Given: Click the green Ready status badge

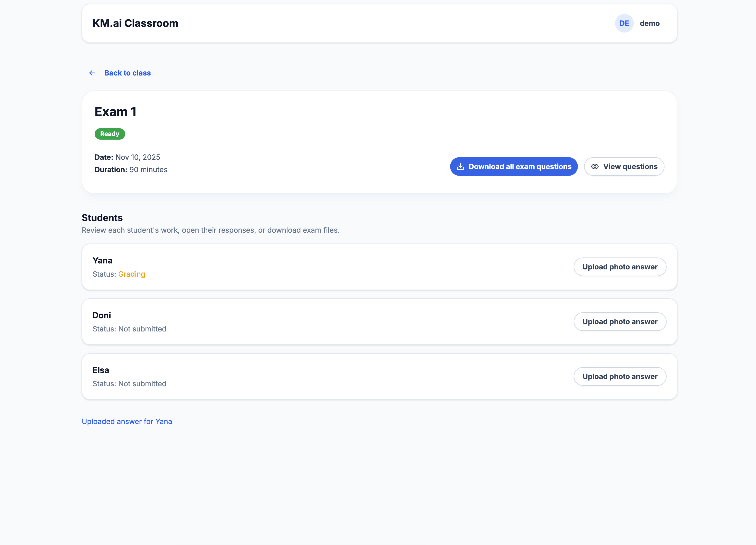Looking at the screenshot, I should tap(110, 134).
